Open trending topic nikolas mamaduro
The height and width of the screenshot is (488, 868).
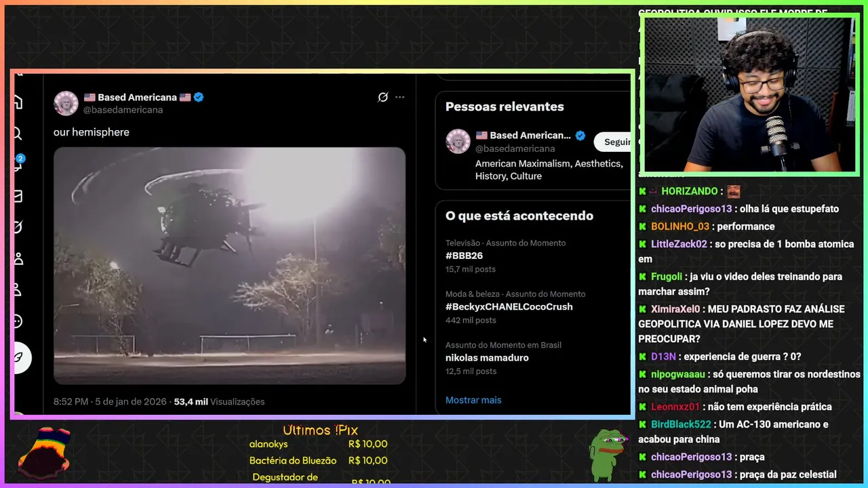[x=487, y=357]
